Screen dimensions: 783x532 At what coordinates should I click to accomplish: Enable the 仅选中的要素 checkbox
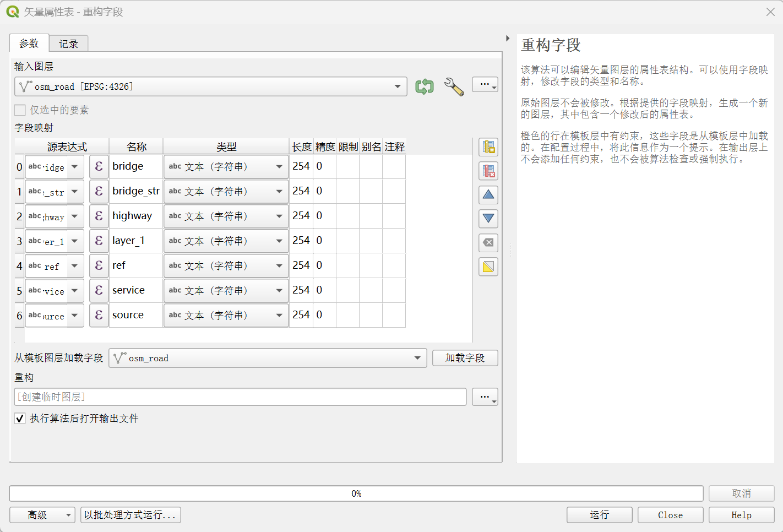pos(20,110)
